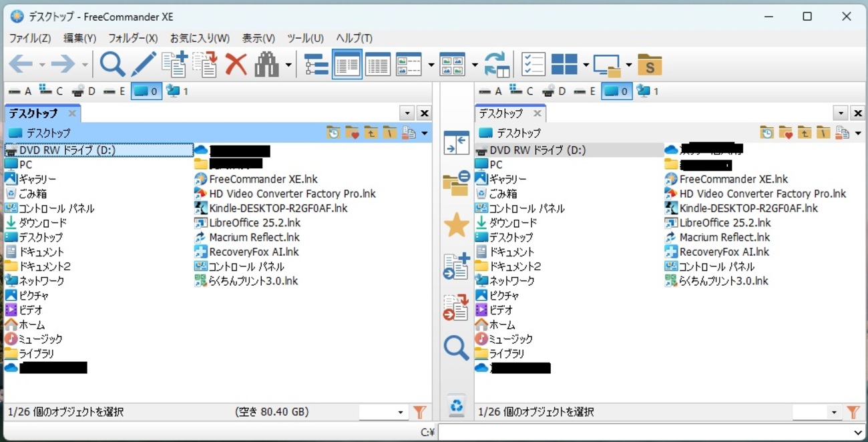Viewport: 868px width, 442px height.
Task: Click the favorites star in the center bar
Action: (x=456, y=226)
